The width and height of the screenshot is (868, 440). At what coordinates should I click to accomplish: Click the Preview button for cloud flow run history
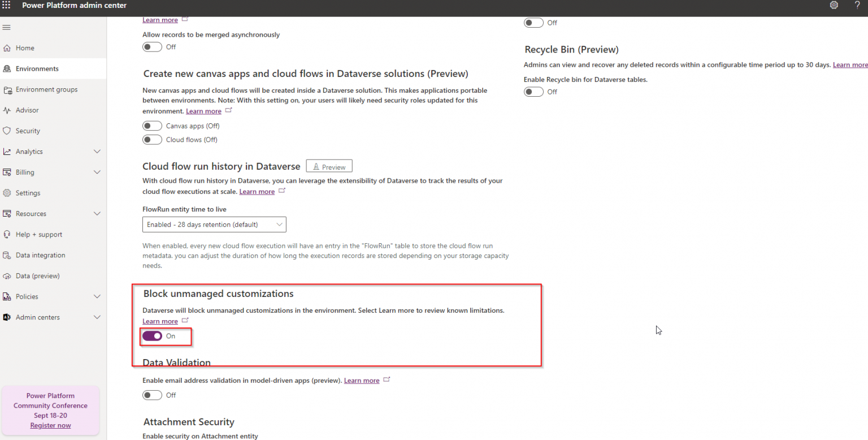(329, 166)
